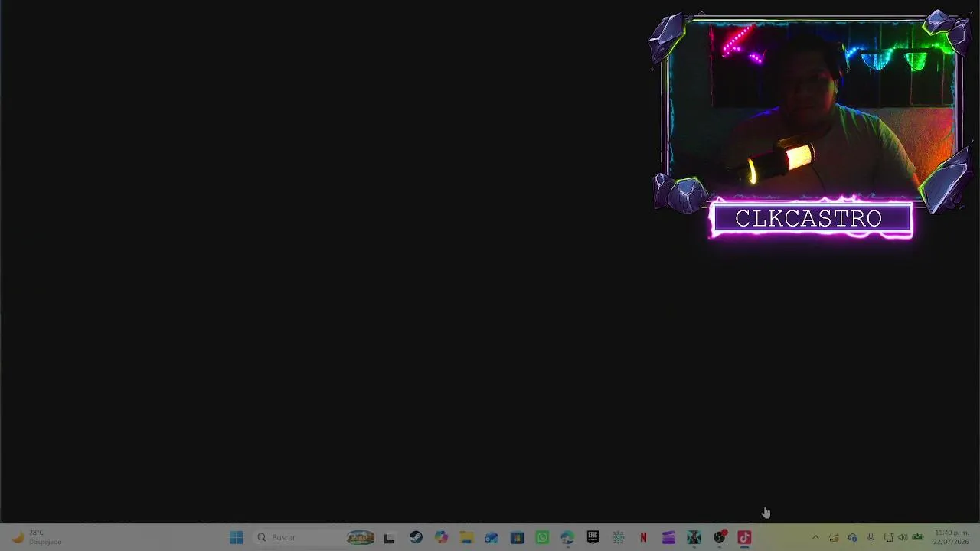
Task: Open WhatsApp from the taskbar
Action: click(542, 537)
